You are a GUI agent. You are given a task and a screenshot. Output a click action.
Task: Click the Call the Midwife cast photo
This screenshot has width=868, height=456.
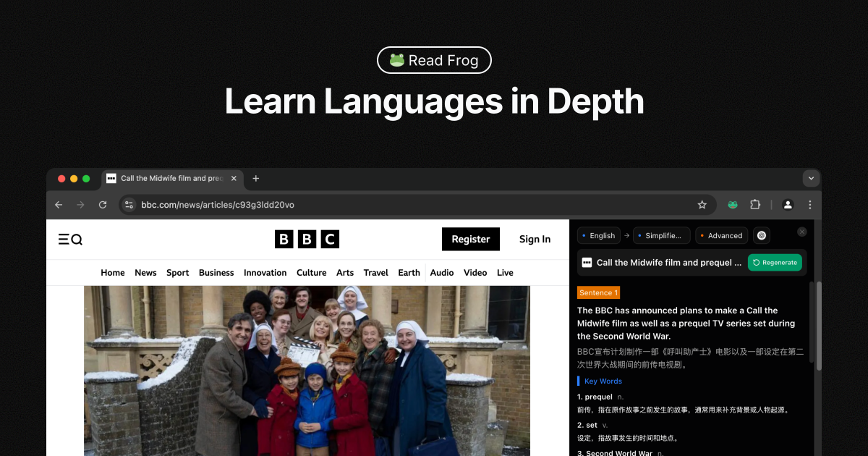point(307,371)
